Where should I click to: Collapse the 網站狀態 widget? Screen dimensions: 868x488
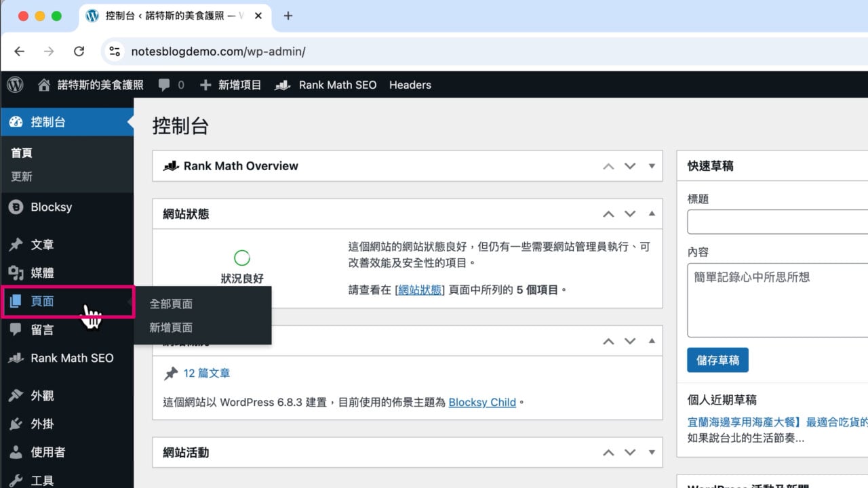coord(652,214)
